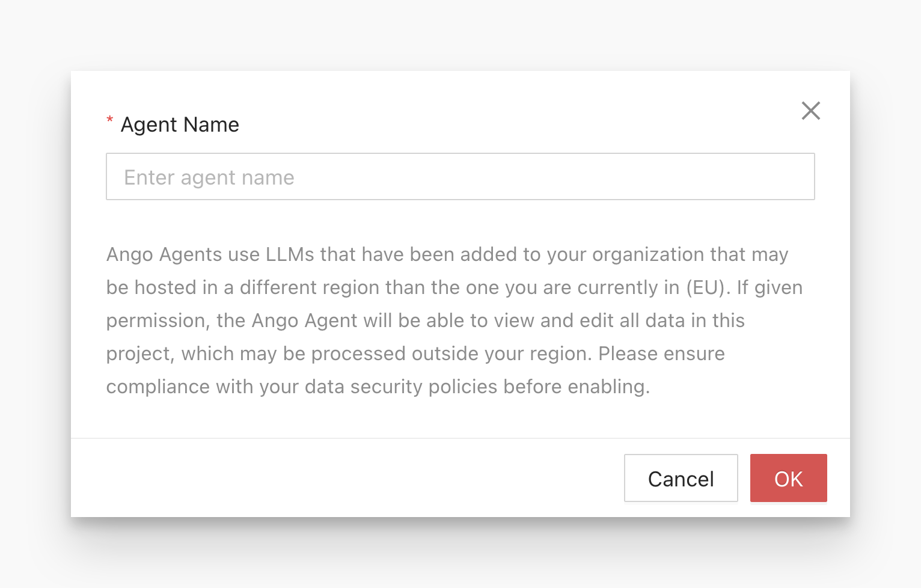Dismiss the dialog using the X icon
Image resolution: width=921 pixels, height=588 pixels.
click(810, 111)
